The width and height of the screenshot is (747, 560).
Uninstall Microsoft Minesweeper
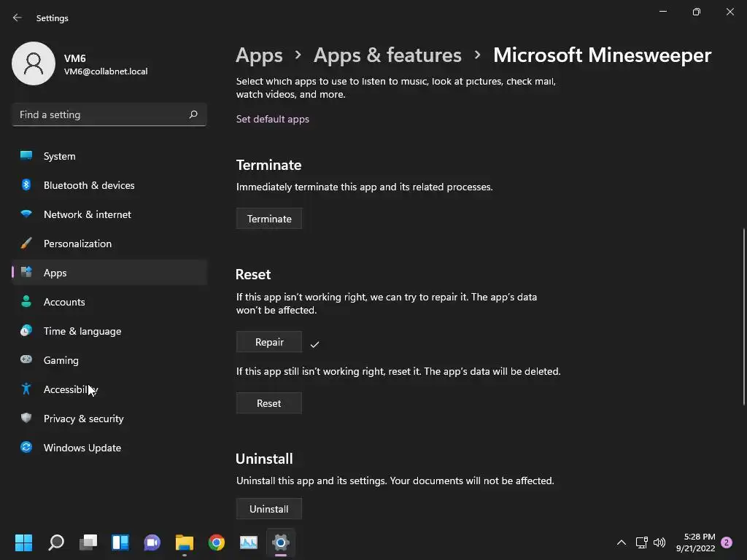(x=268, y=509)
